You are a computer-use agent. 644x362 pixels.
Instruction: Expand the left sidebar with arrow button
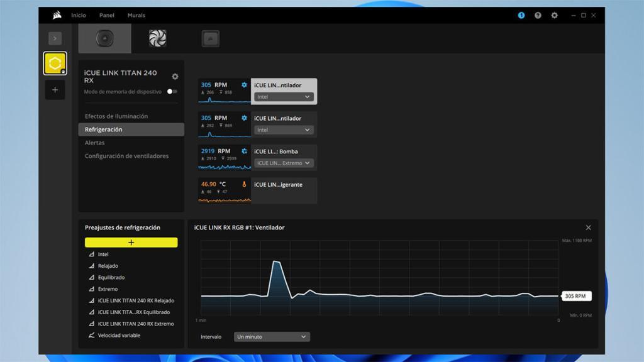coord(55,38)
